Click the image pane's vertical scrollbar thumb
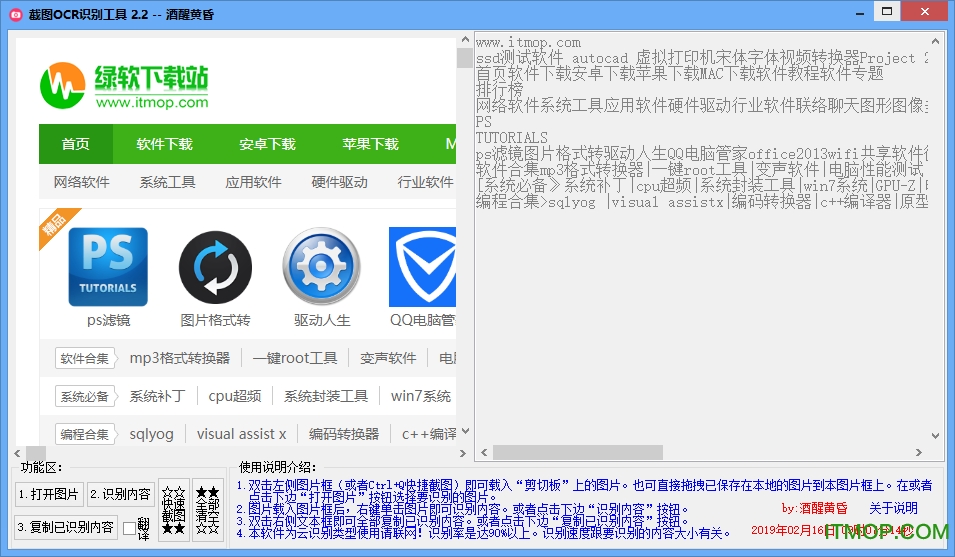The image size is (955, 557). pos(465,58)
